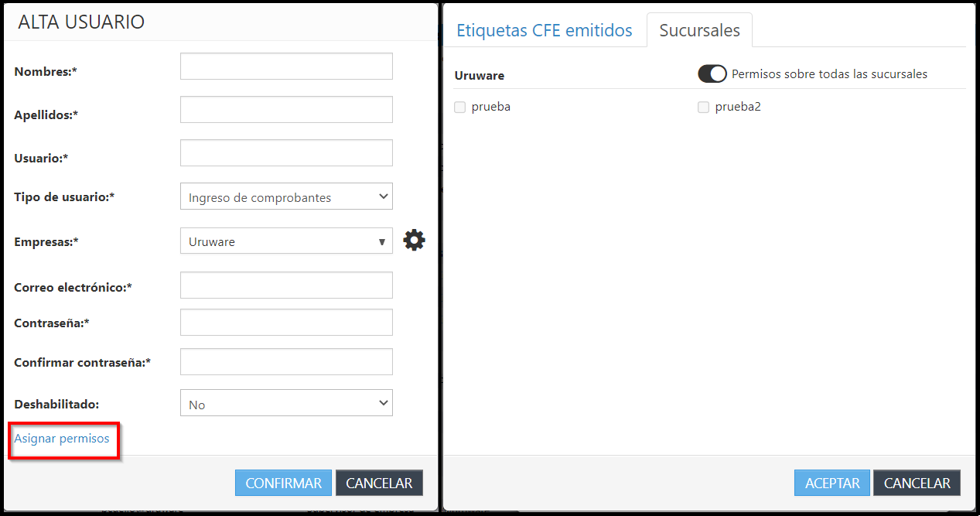Switch to Etiquetas CFE emitidos tab

(x=545, y=31)
